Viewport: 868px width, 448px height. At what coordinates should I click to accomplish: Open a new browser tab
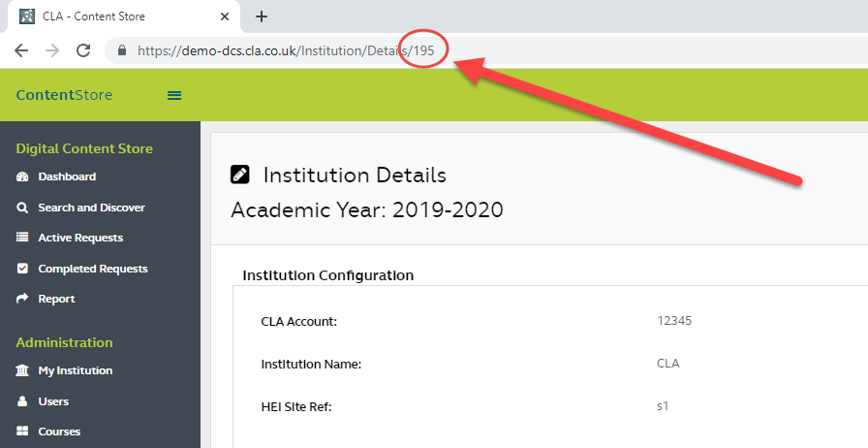click(261, 16)
